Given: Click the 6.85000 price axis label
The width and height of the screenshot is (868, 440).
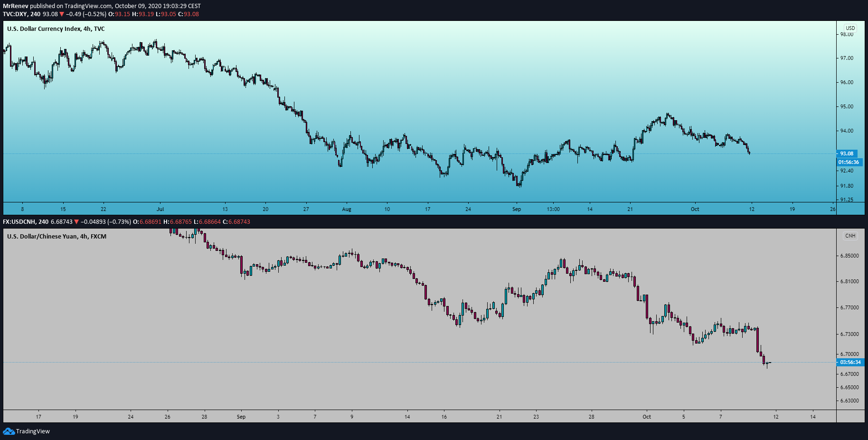Looking at the screenshot, I should point(849,256).
